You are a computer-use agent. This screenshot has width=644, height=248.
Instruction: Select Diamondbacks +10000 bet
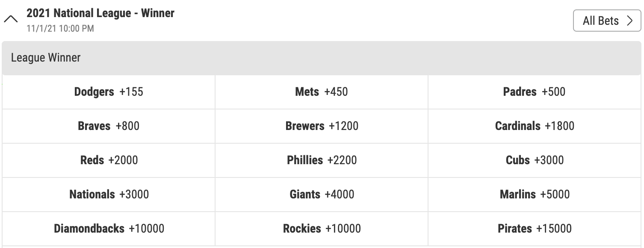[x=109, y=229]
